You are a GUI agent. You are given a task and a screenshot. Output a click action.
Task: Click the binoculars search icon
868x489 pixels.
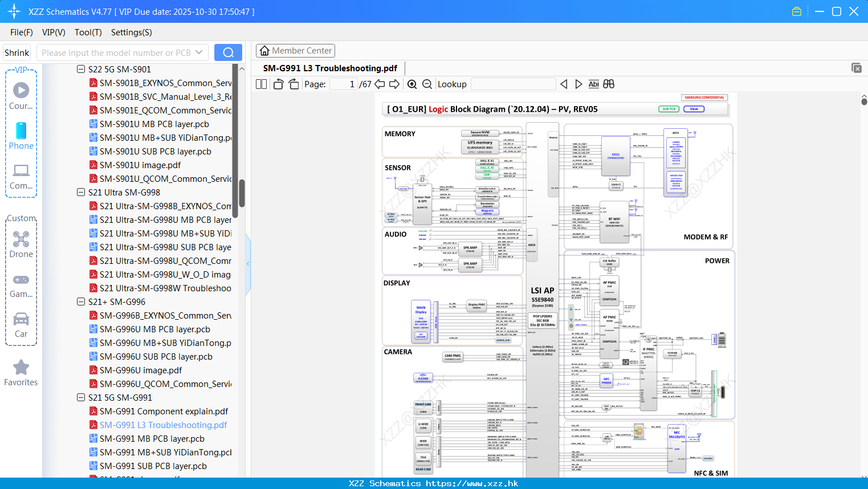tap(609, 84)
